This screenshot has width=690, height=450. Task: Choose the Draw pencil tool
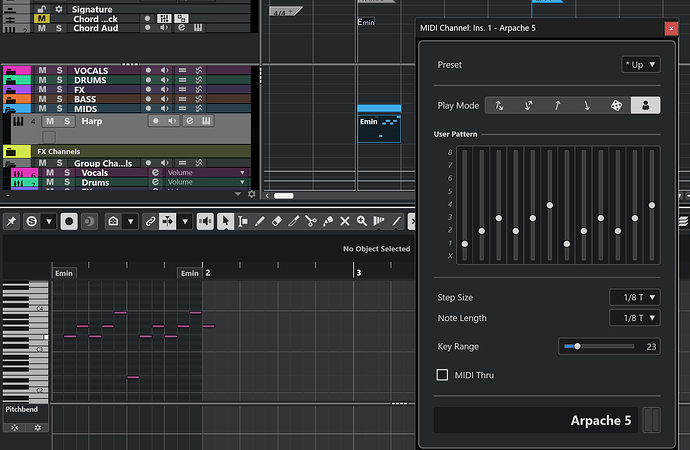[260, 221]
